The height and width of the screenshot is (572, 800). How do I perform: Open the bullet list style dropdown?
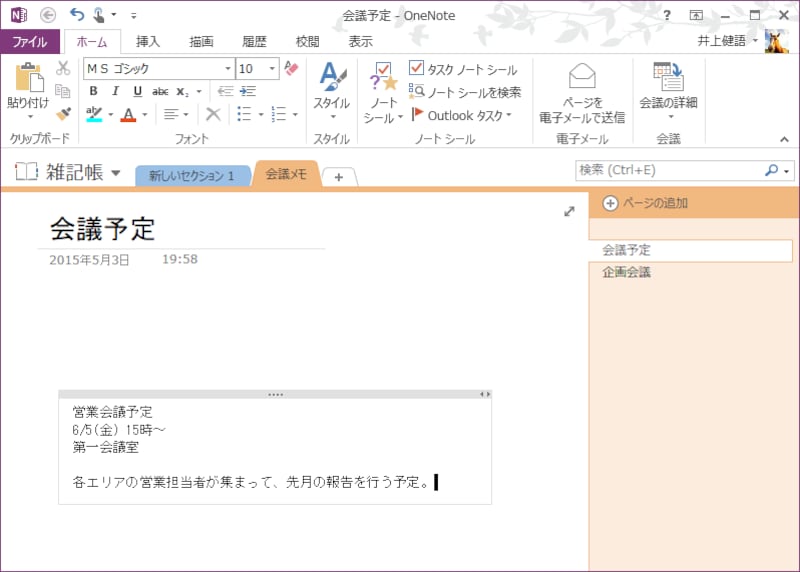pyautogui.click(x=261, y=114)
